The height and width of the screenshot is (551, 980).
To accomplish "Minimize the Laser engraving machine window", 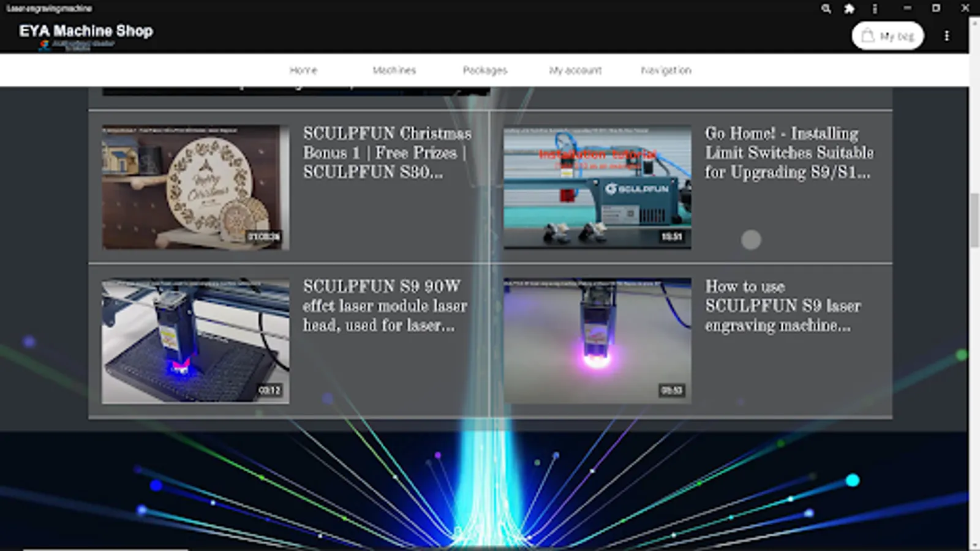I will tap(907, 9).
